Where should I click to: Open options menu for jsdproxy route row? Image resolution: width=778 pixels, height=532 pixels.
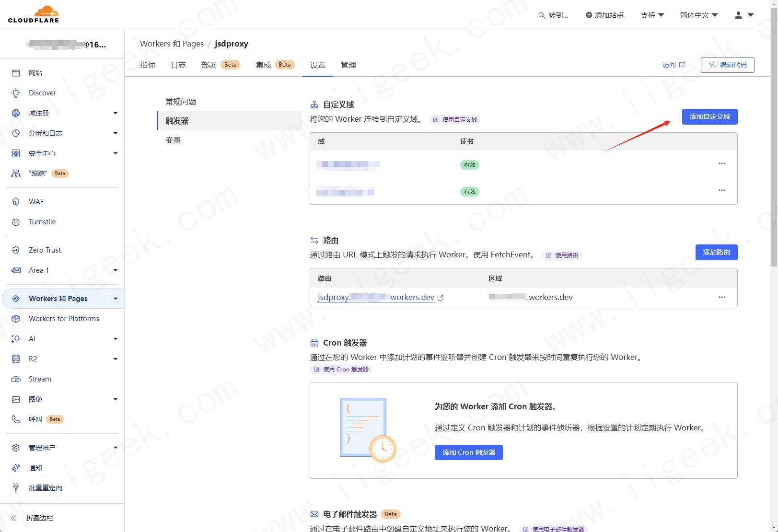(x=721, y=298)
